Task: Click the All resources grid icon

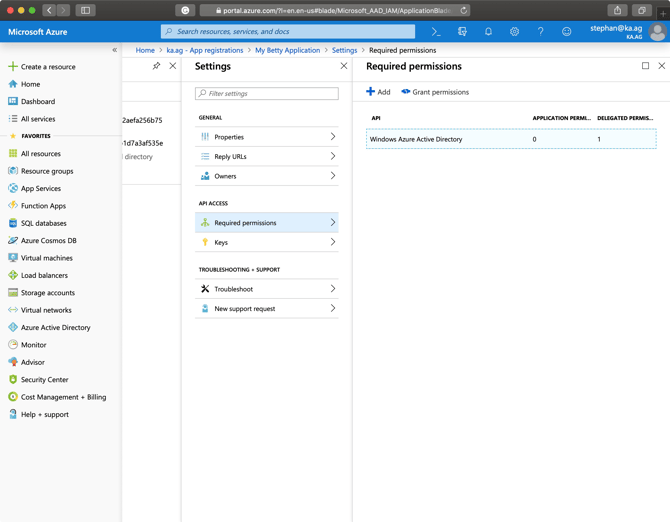Action: [13, 153]
